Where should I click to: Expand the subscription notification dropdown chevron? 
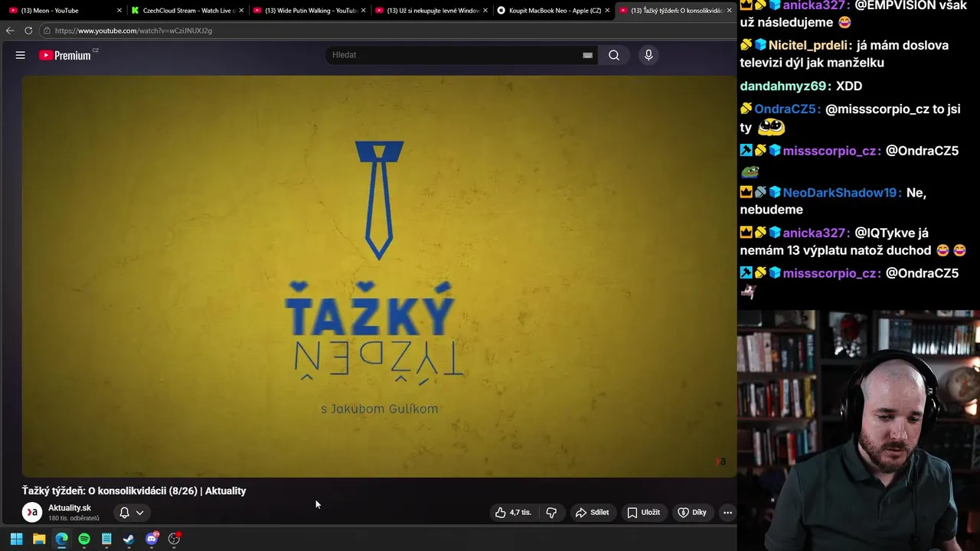139,513
